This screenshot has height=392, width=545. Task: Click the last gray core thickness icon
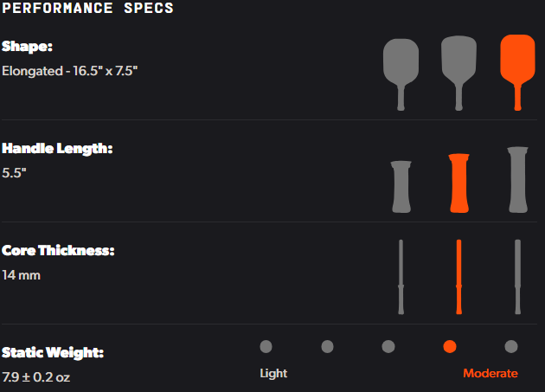coord(517,277)
